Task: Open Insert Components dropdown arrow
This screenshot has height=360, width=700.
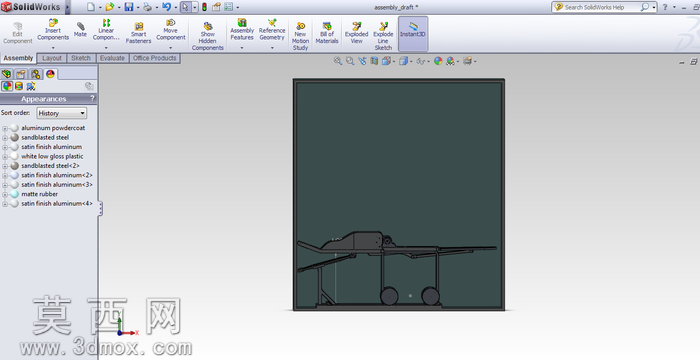Action: [53, 47]
